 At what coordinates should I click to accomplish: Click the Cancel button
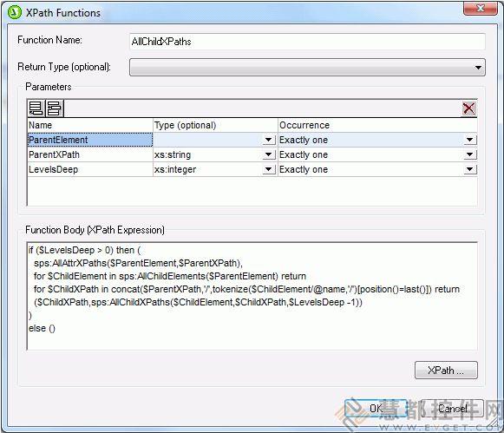click(452, 408)
